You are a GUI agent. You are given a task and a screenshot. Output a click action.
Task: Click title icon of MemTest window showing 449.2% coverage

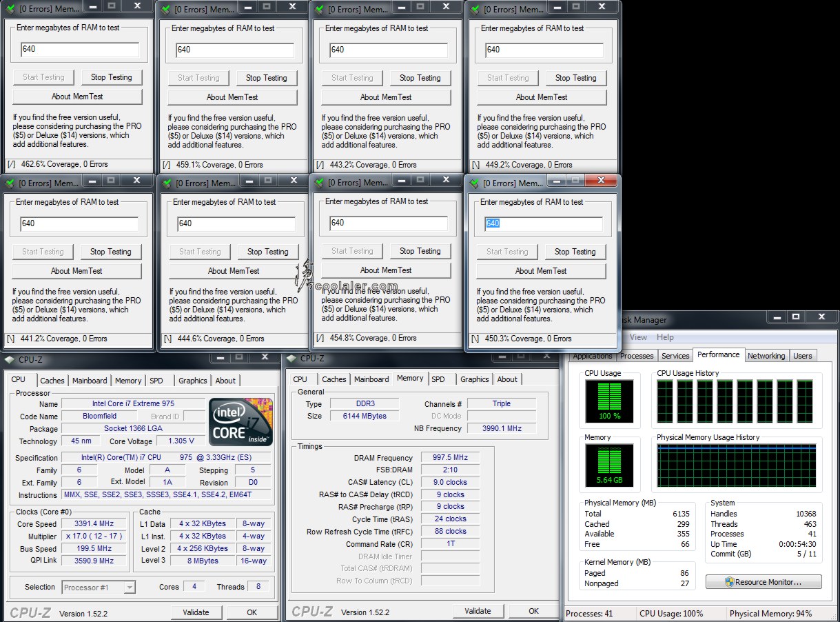(x=475, y=10)
